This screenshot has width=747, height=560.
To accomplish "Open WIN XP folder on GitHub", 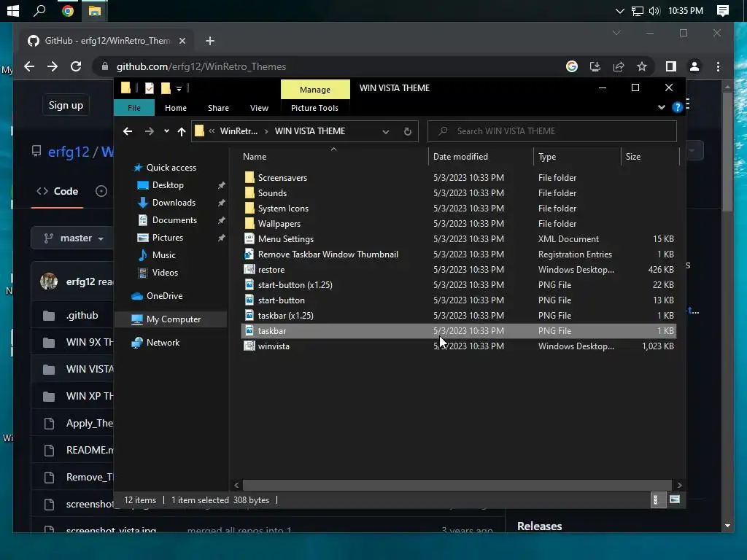I will click(x=90, y=396).
